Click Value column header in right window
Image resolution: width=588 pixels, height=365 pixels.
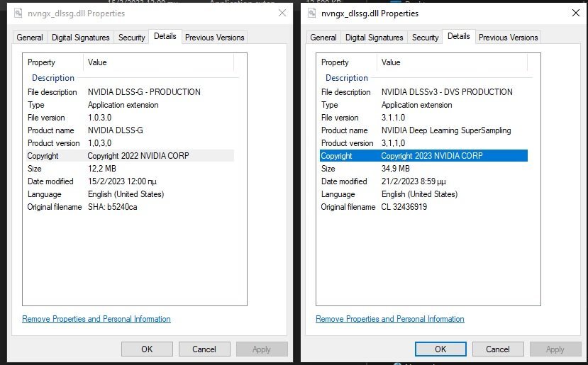[453, 62]
